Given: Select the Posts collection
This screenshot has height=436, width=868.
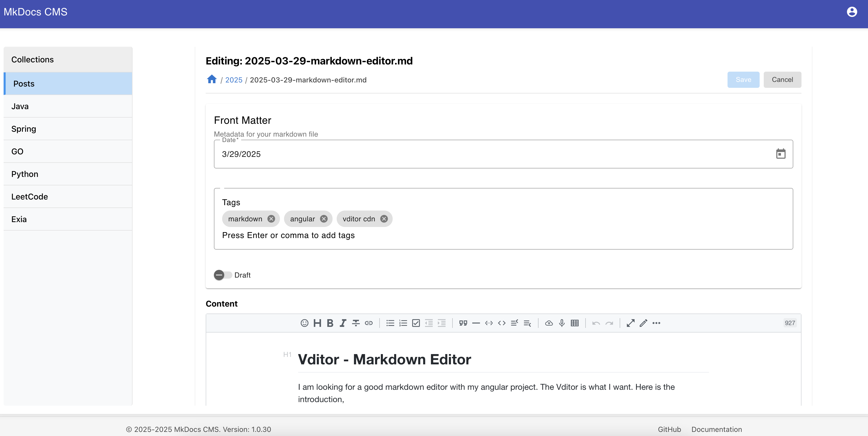Looking at the screenshot, I should click(68, 83).
